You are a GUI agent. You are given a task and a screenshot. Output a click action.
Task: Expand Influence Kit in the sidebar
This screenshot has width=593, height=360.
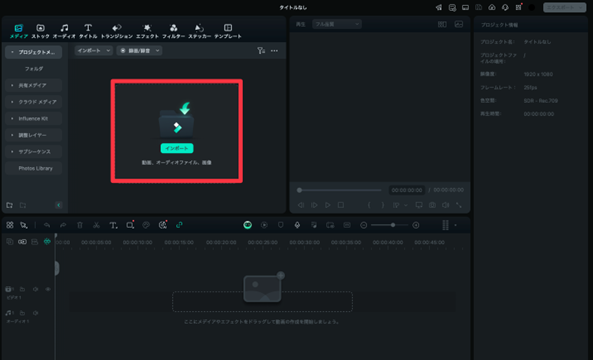[33, 119]
